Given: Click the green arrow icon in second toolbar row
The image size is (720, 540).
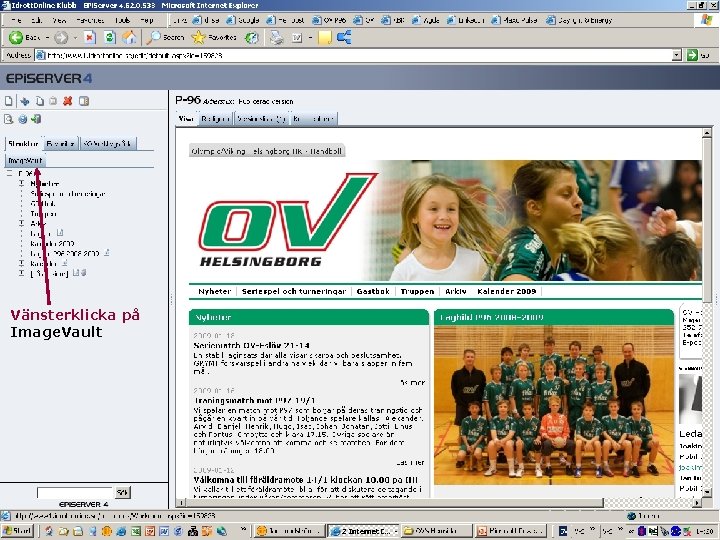Looking at the screenshot, I should (36, 119).
